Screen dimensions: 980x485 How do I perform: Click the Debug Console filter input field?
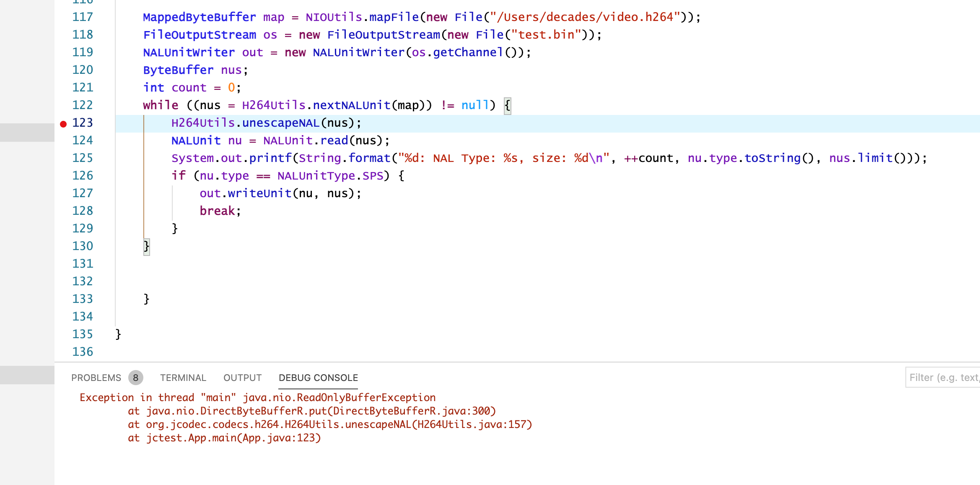943,378
